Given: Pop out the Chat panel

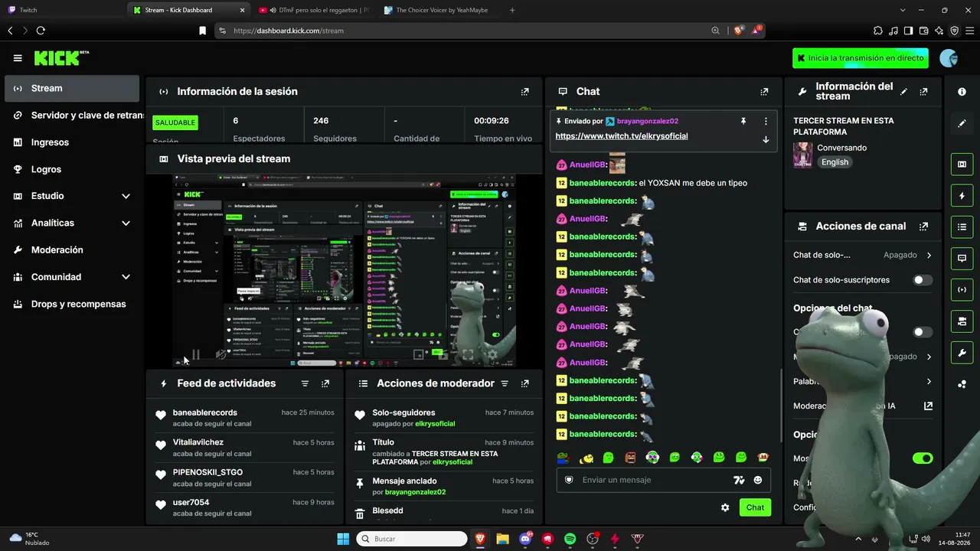Looking at the screenshot, I should coord(764,92).
